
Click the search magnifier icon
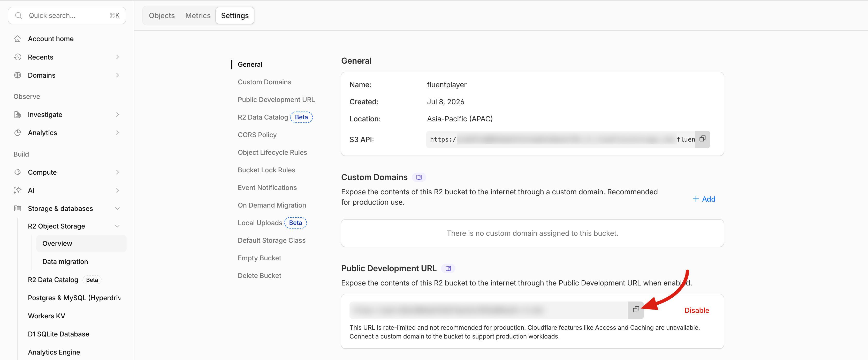tap(19, 16)
